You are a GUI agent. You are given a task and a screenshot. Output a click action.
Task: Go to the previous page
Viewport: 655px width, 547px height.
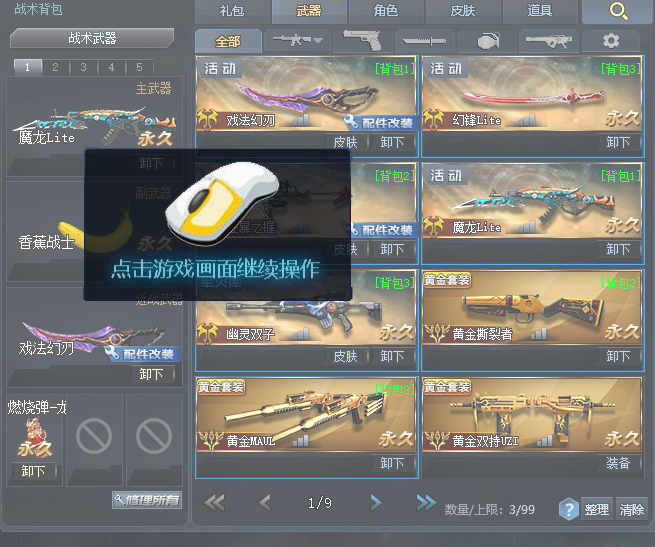(x=265, y=503)
